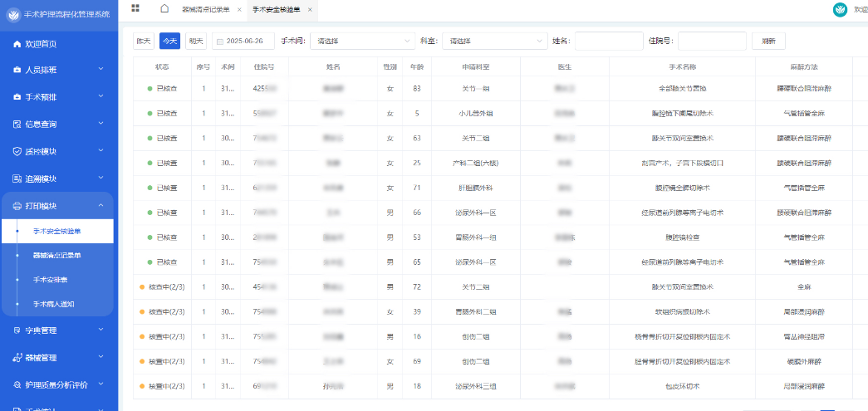Click the 泌尿外科三组 department cell
Image resolution: width=868 pixels, height=411 pixels.
point(475,386)
